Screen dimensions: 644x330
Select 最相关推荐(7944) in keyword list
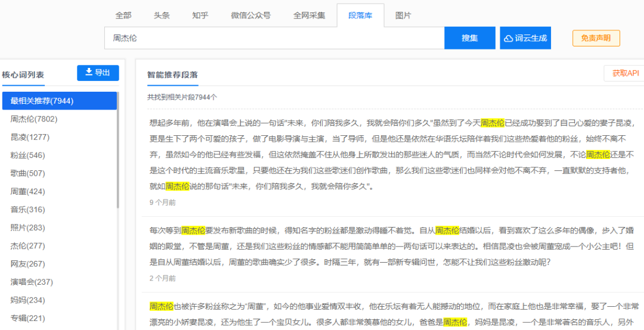tap(60, 101)
